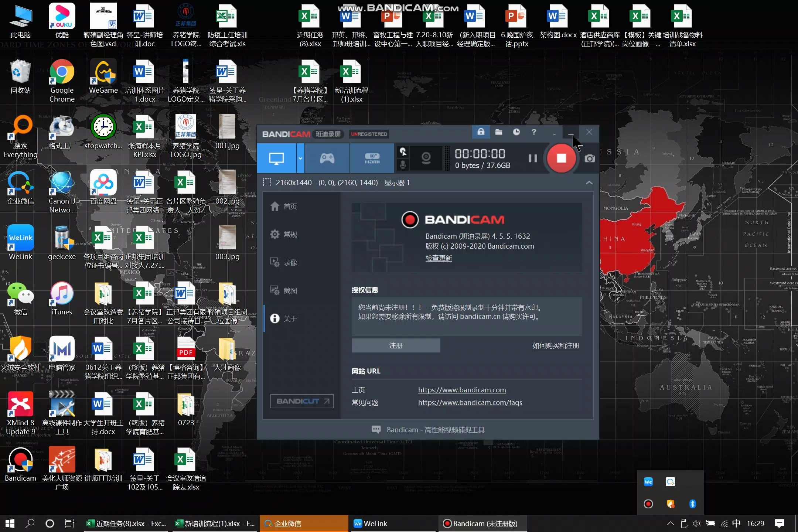Select WeGame desktop icon
The image size is (798, 532).
tap(103, 77)
